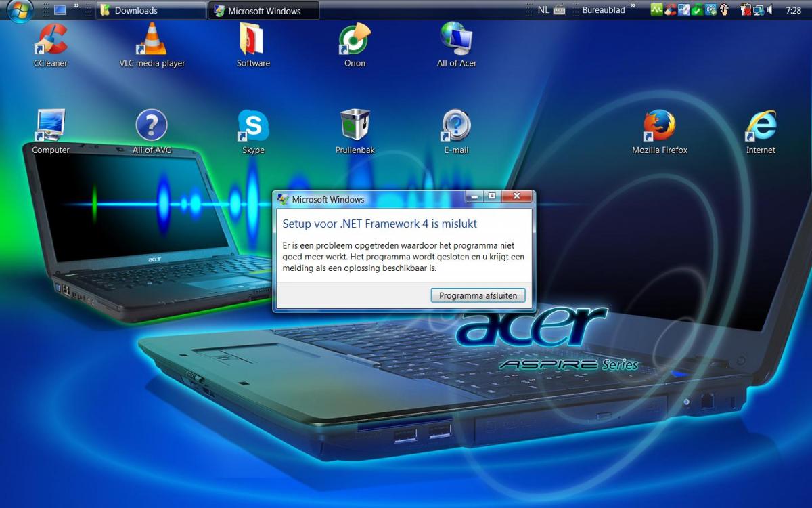Click the battery power tray icon
Image resolution: width=812 pixels, height=508 pixels.
[746, 10]
